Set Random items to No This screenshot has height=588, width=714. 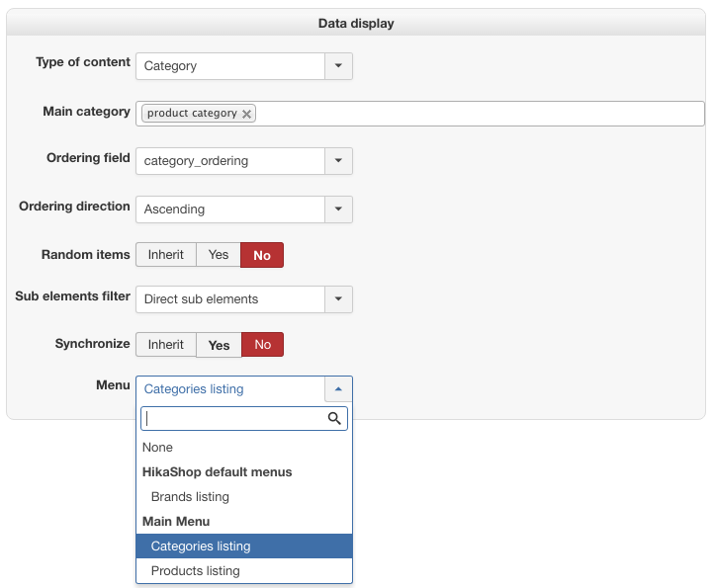[262, 255]
